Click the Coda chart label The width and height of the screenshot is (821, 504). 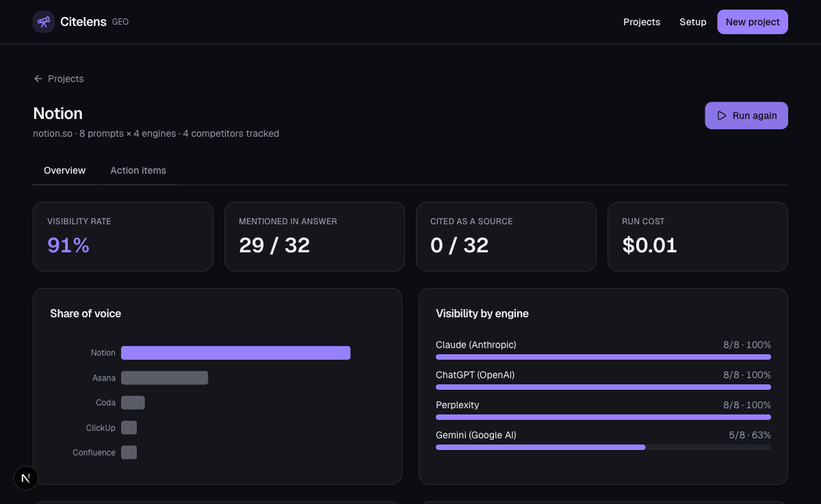coord(105,403)
